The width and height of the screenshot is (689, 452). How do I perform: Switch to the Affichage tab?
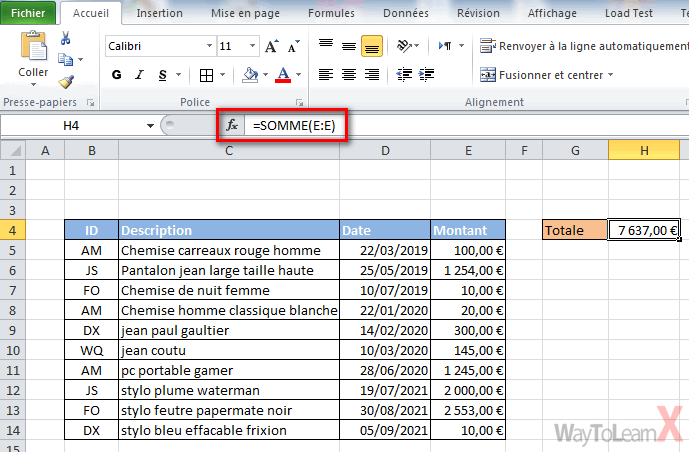[x=552, y=13]
